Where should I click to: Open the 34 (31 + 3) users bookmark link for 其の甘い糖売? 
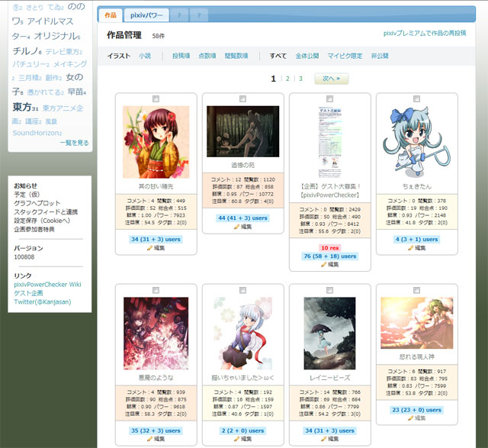coord(156,240)
